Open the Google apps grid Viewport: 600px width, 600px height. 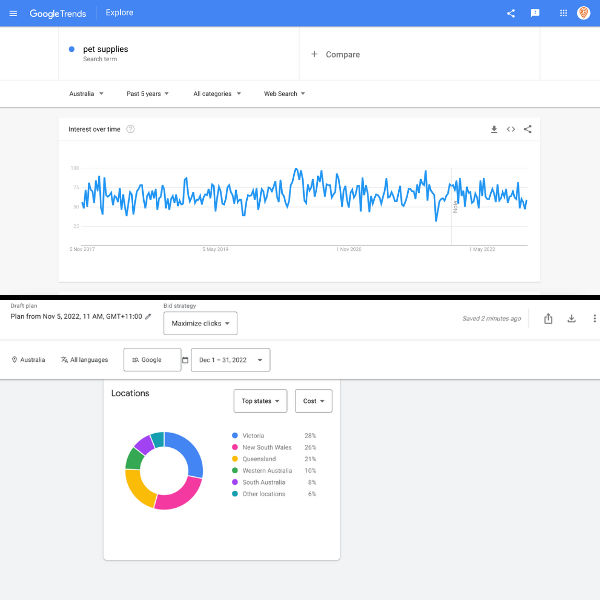pyautogui.click(x=563, y=13)
